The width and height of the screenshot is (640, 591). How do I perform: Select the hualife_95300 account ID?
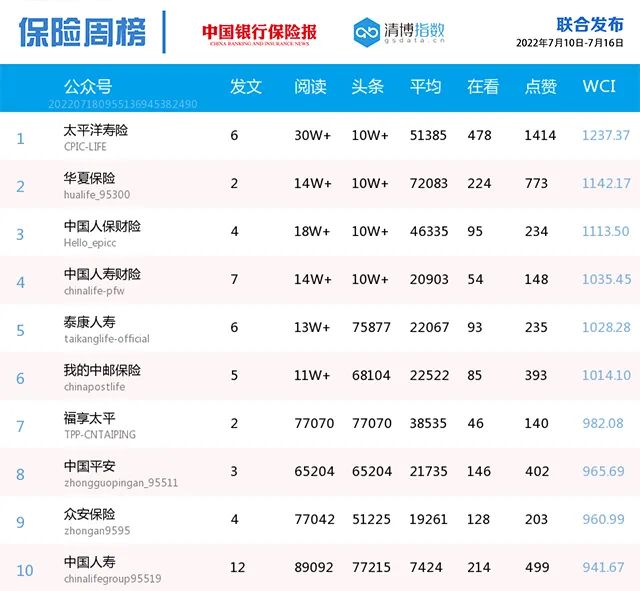pyautogui.click(x=97, y=194)
